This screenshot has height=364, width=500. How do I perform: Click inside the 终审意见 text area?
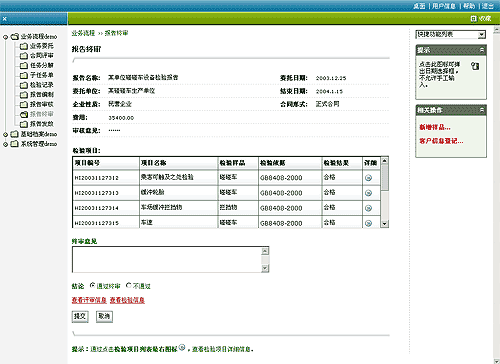(x=167, y=260)
